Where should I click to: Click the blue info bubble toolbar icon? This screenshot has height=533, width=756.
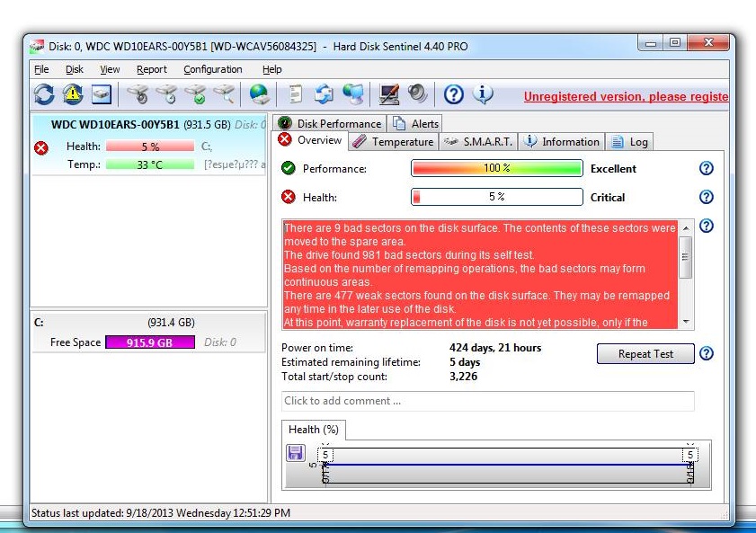pos(483,94)
